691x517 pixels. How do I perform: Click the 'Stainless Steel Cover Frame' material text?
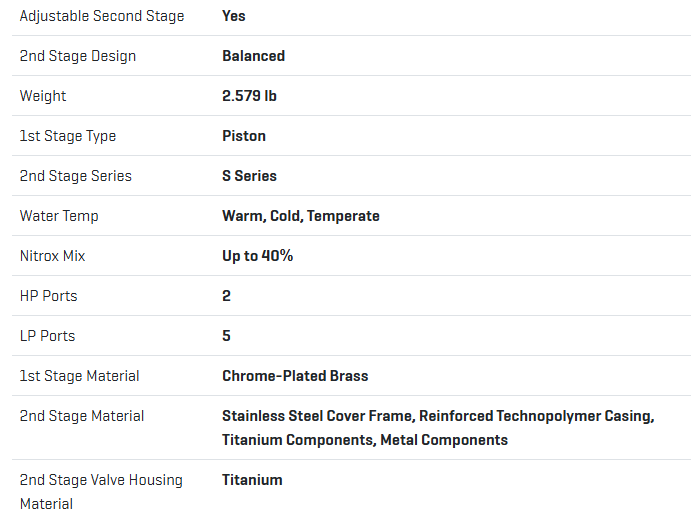point(318,416)
